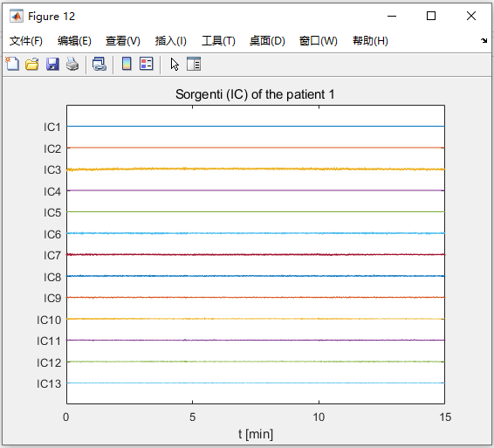Dock the figure using the corner arrow
The height and width of the screenshot is (448, 494).
(484, 40)
